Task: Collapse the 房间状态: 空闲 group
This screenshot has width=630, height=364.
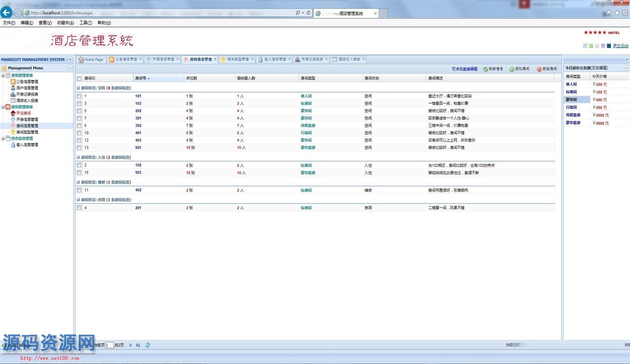Action: click(x=78, y=88)
